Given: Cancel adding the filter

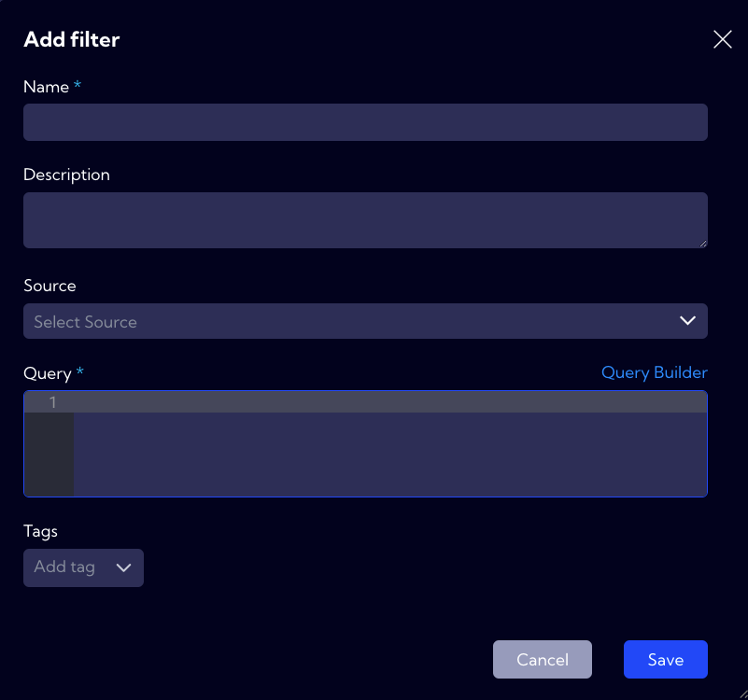Looking at the screenshot, I should coord(543,660).
